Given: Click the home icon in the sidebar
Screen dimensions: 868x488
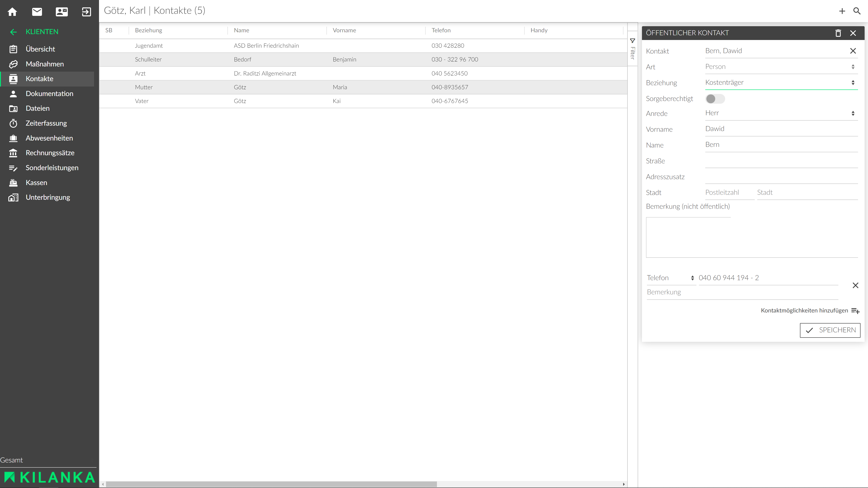Looking at the screenshot, I should [x=12, y=12].
